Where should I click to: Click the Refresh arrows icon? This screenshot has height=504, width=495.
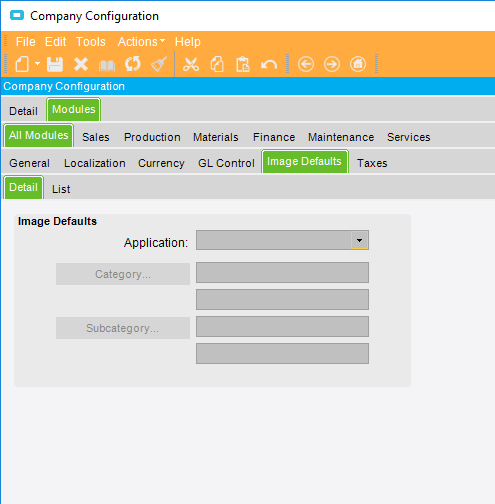[133, 64]
